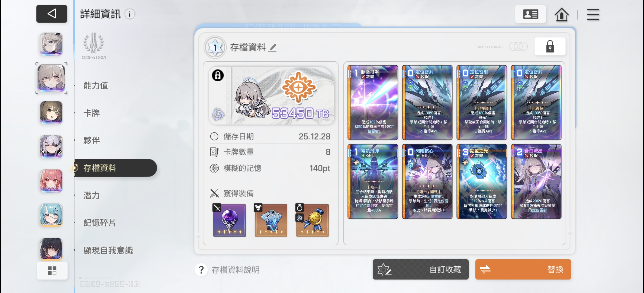This screenshot has height=293, width=644.
Task: Select the pink-haired character portrait in sidebar
Action: tap(51, 181)
